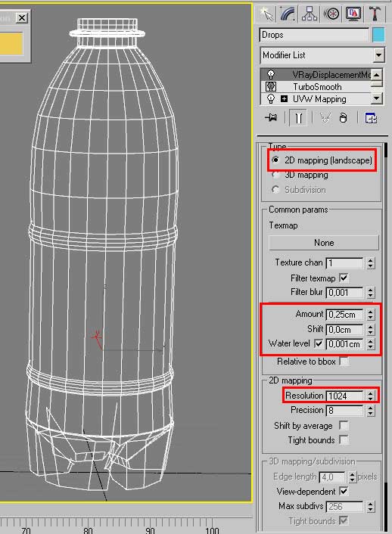Click the Pin Stack icon
Screen dimensions: 392x534
[x=271, y=118]
